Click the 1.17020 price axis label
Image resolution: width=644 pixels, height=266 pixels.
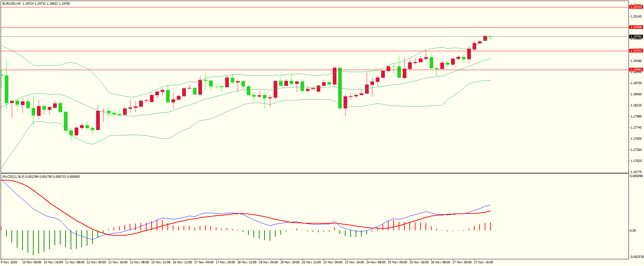point(636,161)
